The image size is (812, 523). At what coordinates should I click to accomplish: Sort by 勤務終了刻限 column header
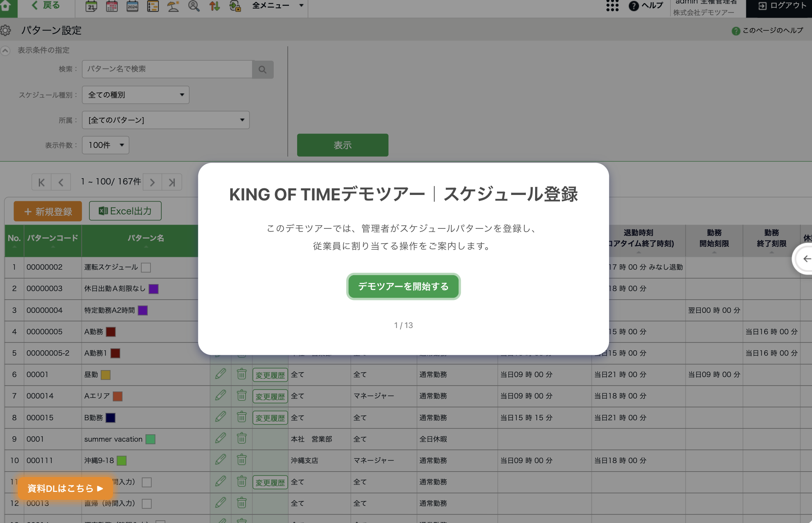(772, 240)
